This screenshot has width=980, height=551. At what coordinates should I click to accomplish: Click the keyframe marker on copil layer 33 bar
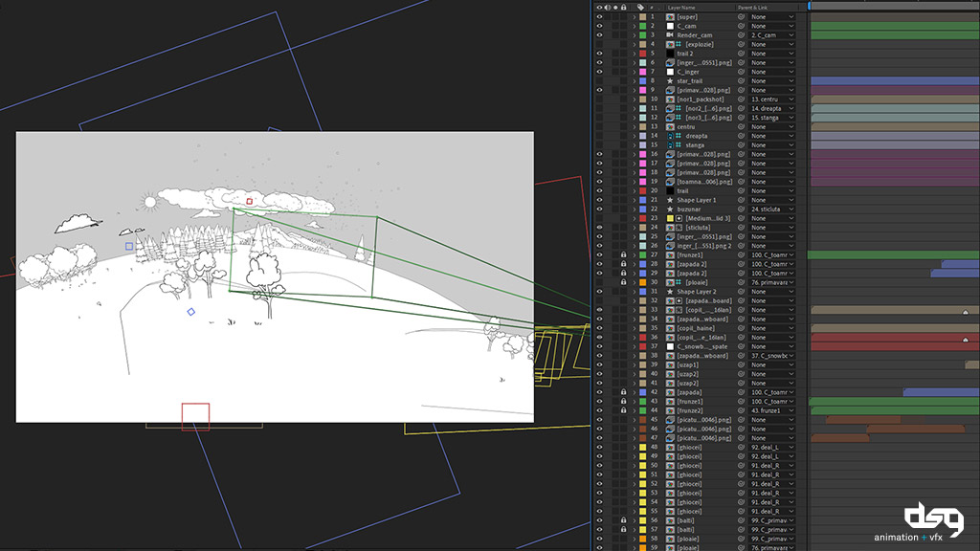[965, 312]
